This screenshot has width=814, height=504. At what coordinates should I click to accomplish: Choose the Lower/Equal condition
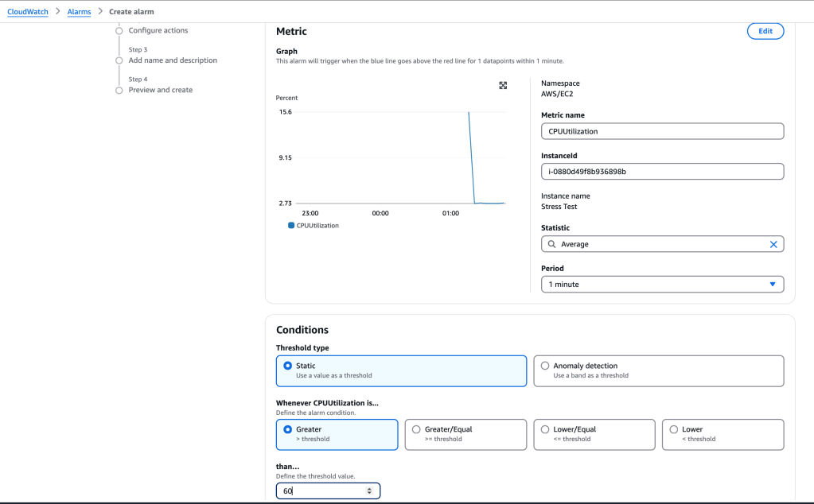click(x=545, y=429)
